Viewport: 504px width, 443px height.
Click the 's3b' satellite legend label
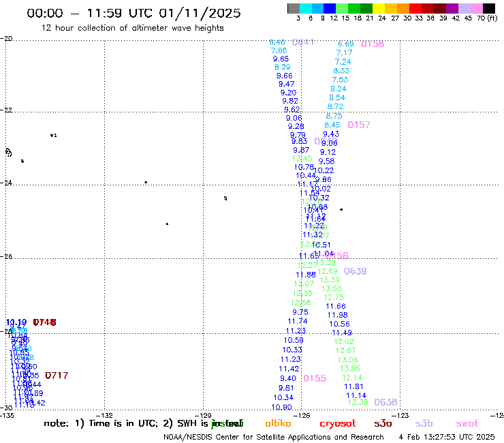[x=424, y=423]
